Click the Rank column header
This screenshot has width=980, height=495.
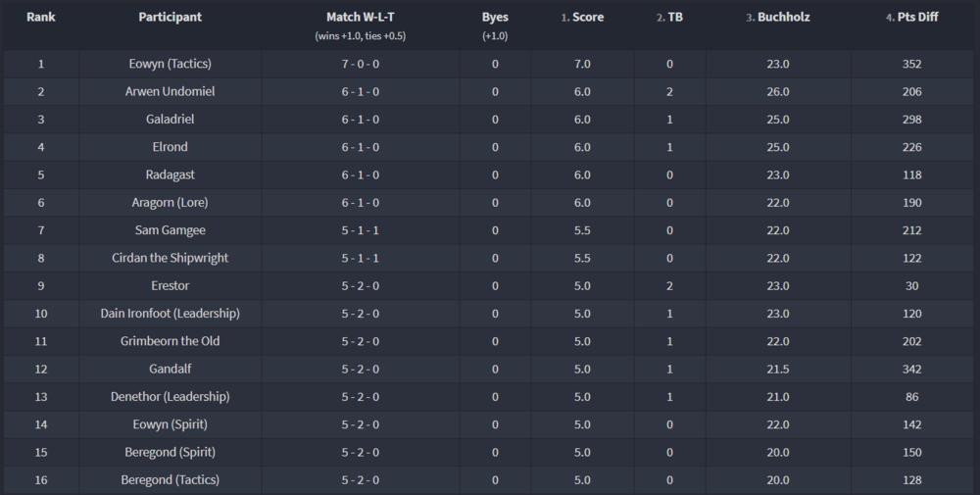41,18
